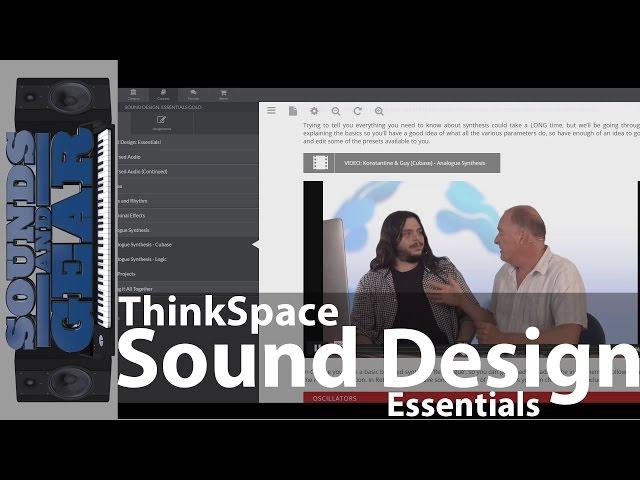Open the Assignments pencil icon
The image size is (640, 480).
(x=162, y=122)
